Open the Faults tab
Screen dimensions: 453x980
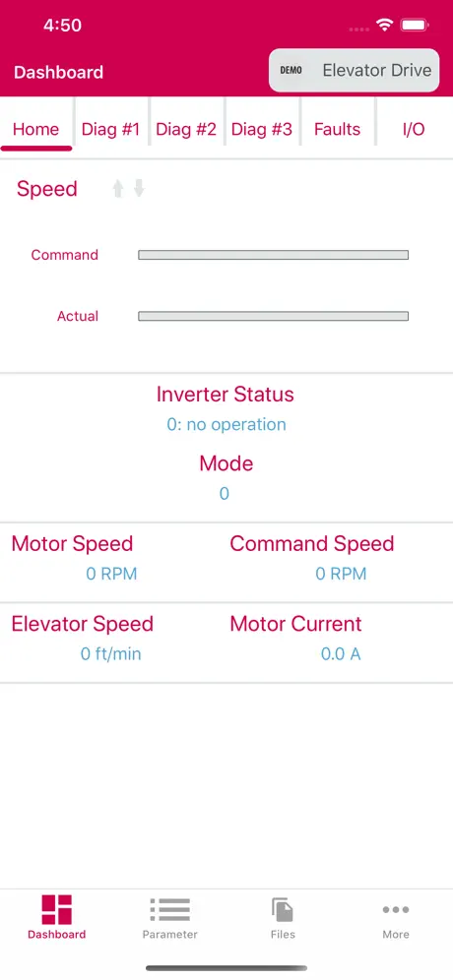point(337,129)
